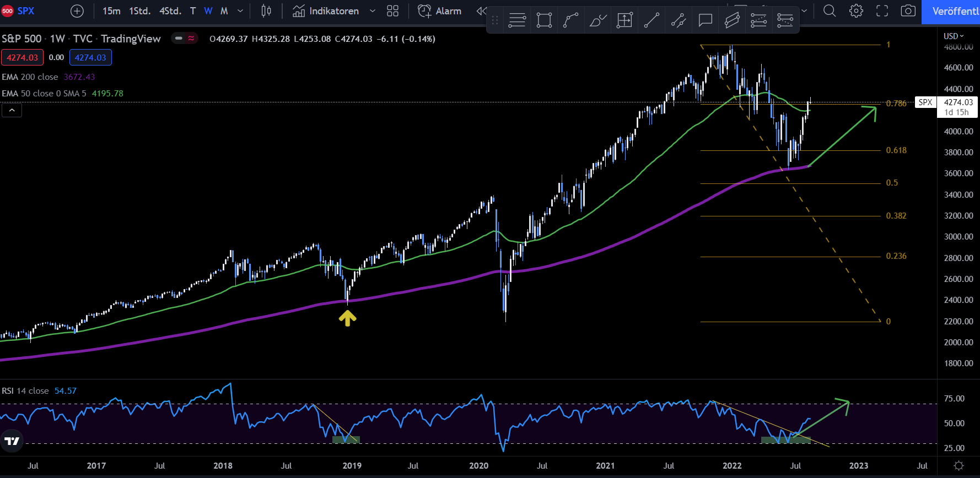Screen dimensions: 980x478
Task: Switch to the 4Std. timeframe
Action: click(x=170, y=11)
